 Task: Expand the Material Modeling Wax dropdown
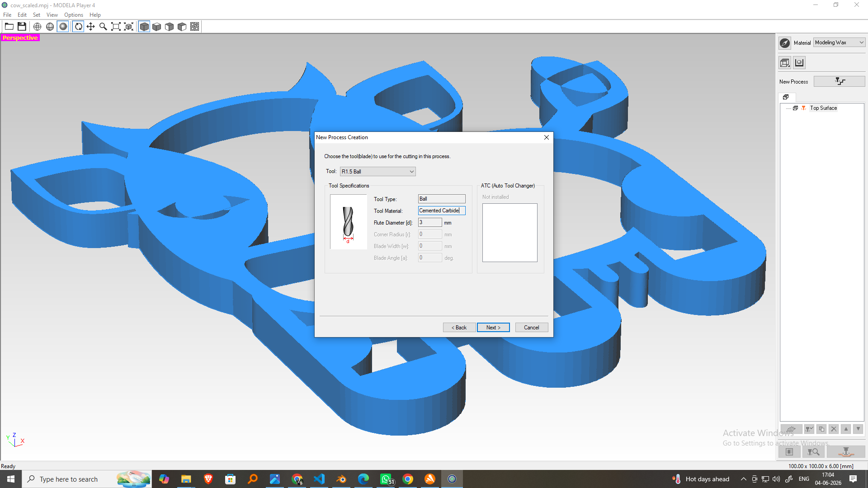[x=840, y=42]
